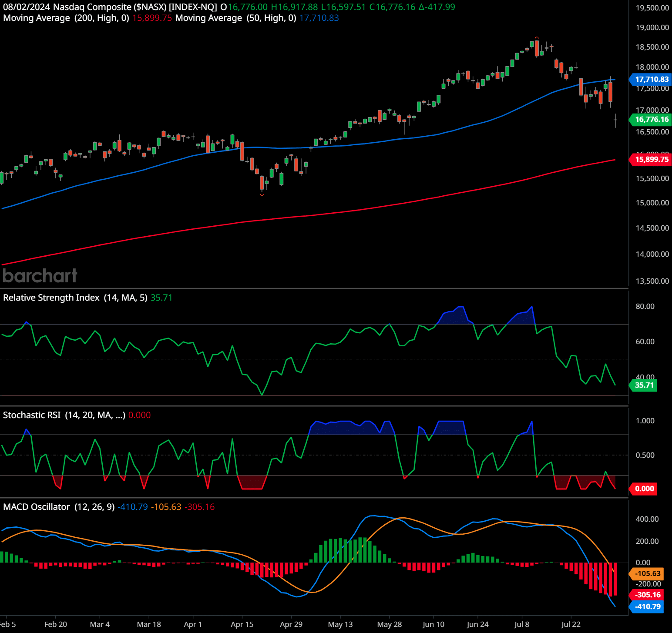This screenshot has width=672, height=633.
Task: Click the orange -105.63 value beside MACD name
Action: point(166,507)
